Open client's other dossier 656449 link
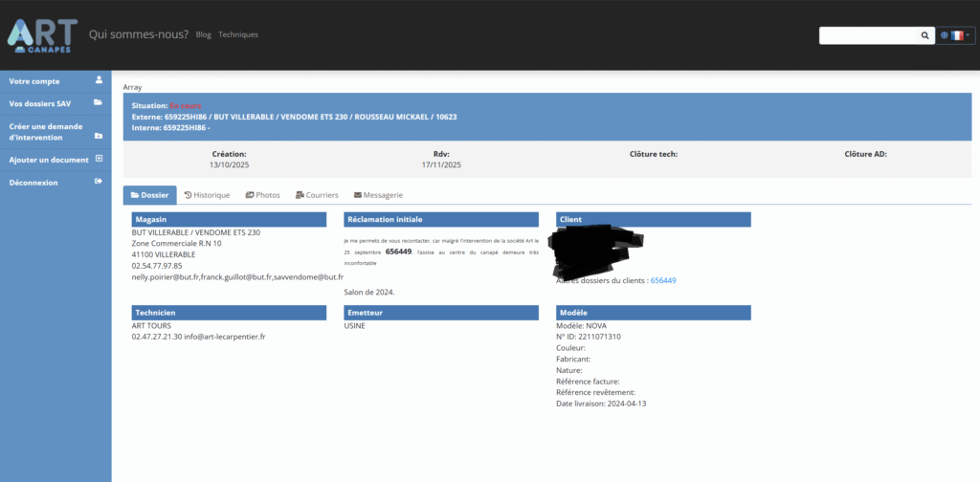This screenshot has height=482, width=980. (663, 280)
